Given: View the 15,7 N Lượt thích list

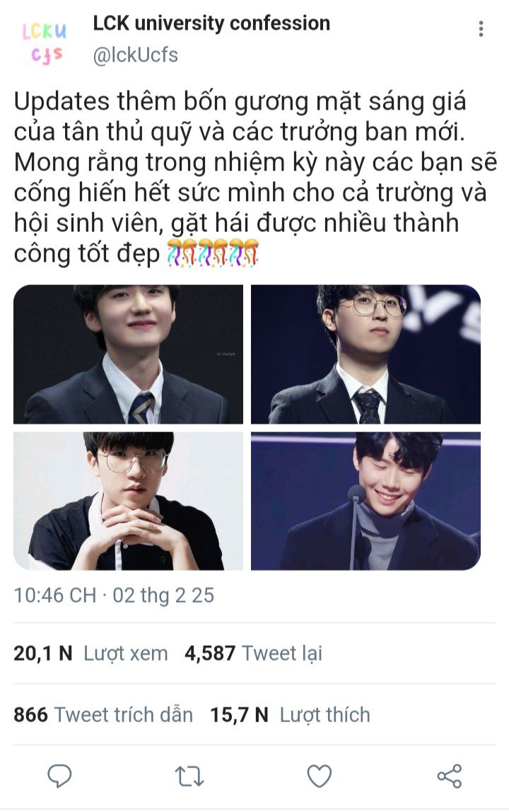Looking at the screenshot, I should (290, 714).
